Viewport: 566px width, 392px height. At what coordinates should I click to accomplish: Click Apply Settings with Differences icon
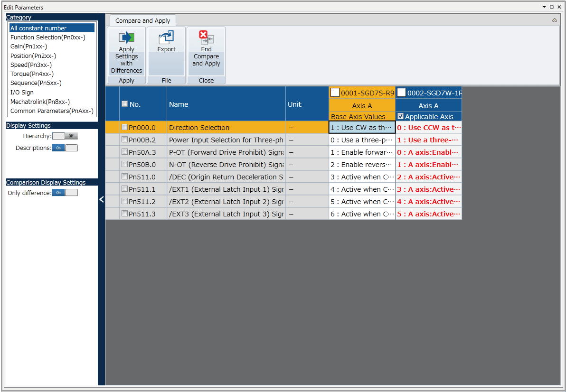pos(126,38)
